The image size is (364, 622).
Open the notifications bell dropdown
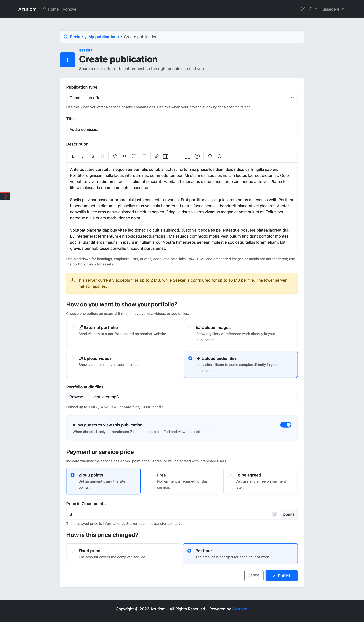point(313,9)
